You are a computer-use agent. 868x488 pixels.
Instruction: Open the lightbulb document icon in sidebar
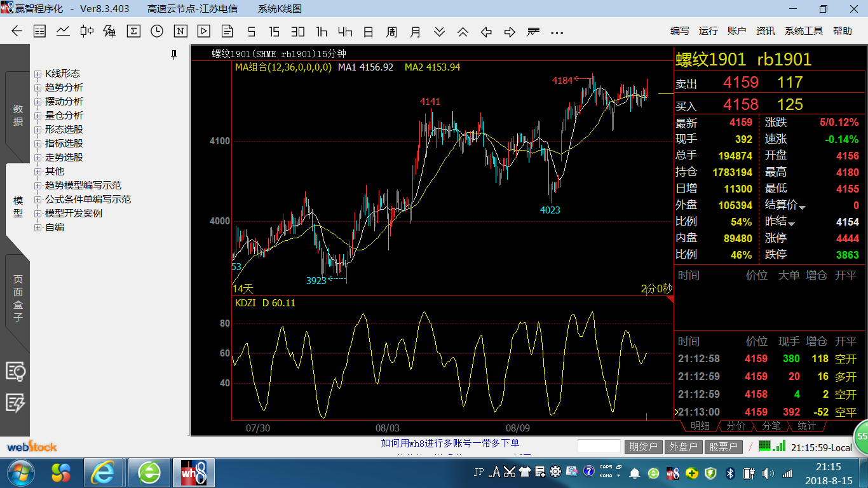click(x=15, y=371)
